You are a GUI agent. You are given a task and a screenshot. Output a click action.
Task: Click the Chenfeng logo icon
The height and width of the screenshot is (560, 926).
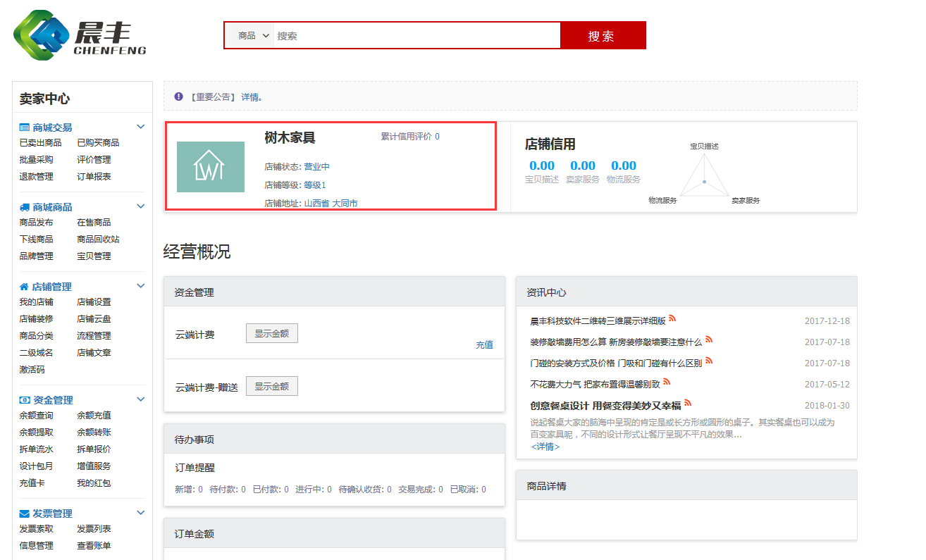[x=42, y=35]
